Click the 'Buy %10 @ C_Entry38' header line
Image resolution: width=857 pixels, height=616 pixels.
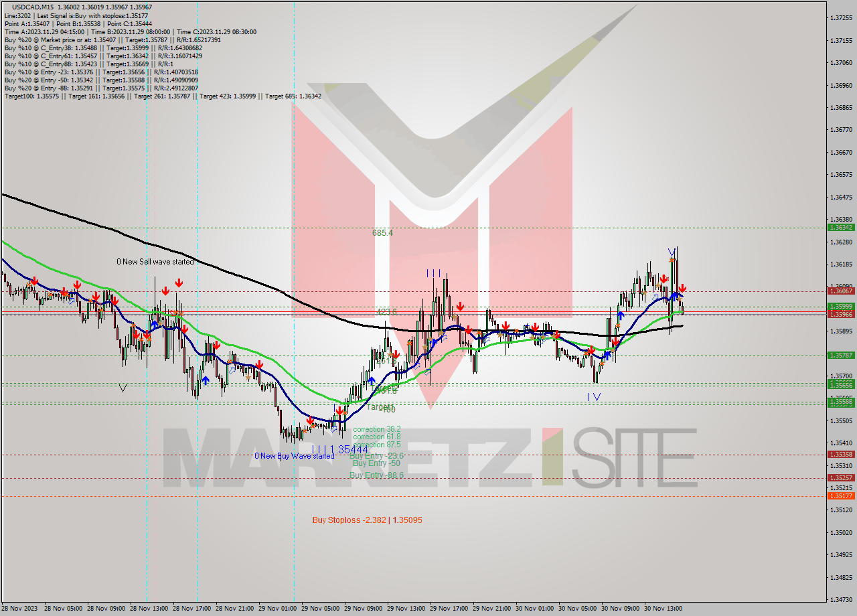[102, 48]
